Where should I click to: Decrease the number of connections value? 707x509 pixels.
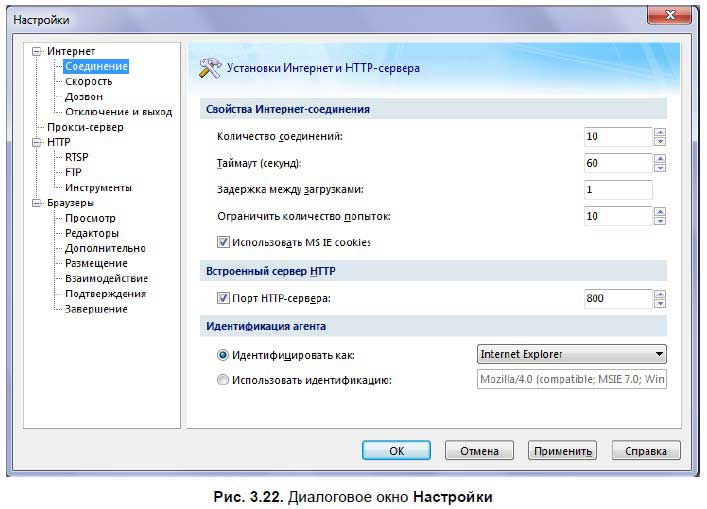point(660,141)
